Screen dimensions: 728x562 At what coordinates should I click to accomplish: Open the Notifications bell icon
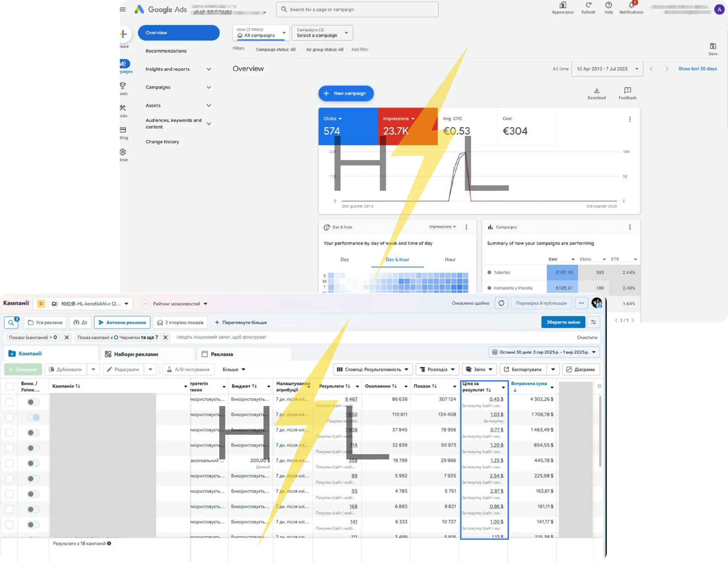tap(631, 6)
